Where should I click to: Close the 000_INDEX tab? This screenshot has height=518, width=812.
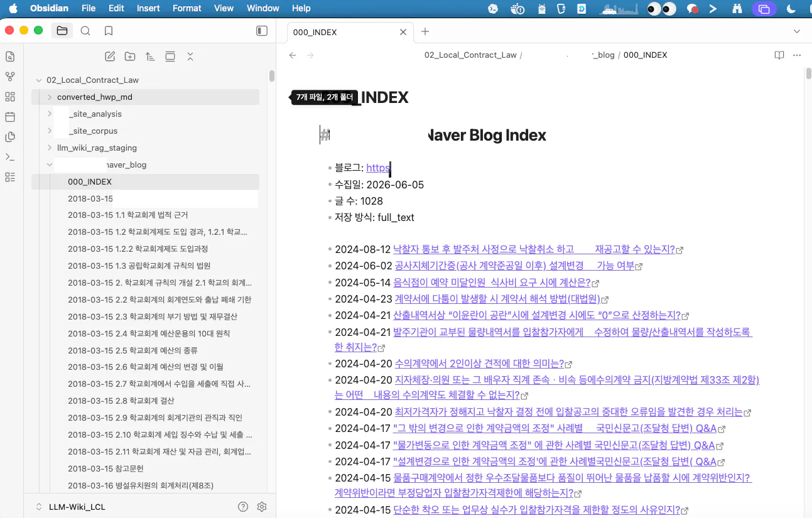point(403,32)
